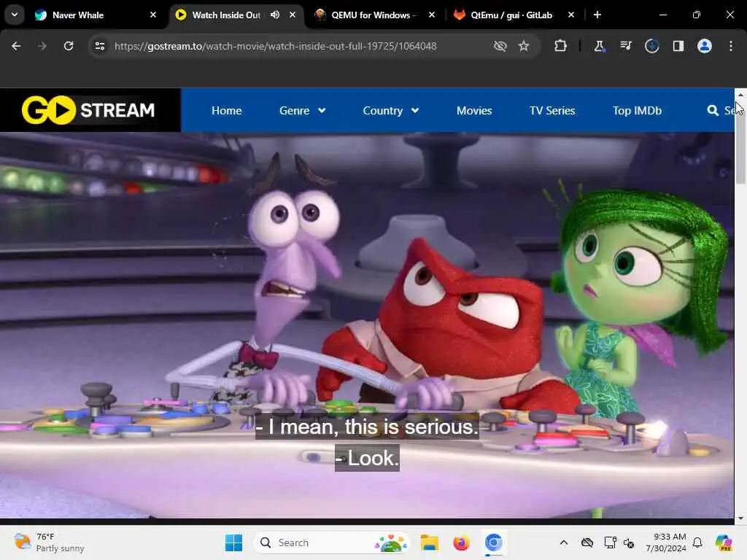Launch Firefox from the taskbar
Viewport: 747px width, 560px height.
point(461,542)
